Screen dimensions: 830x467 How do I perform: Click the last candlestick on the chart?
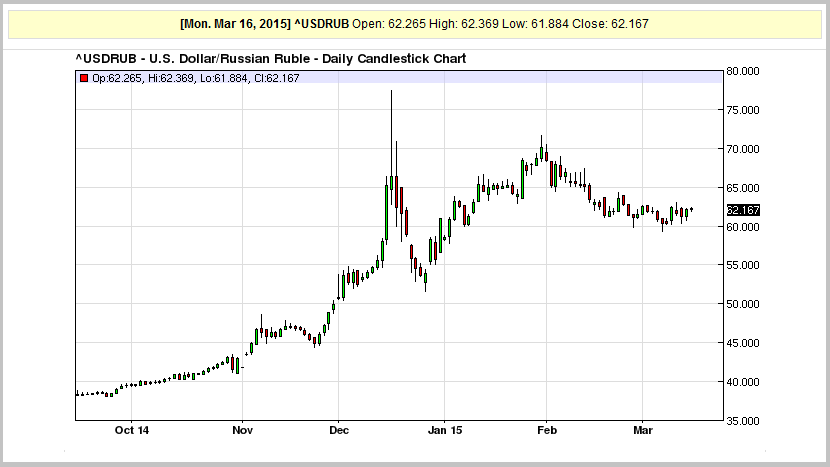click(x=691, y=210)
